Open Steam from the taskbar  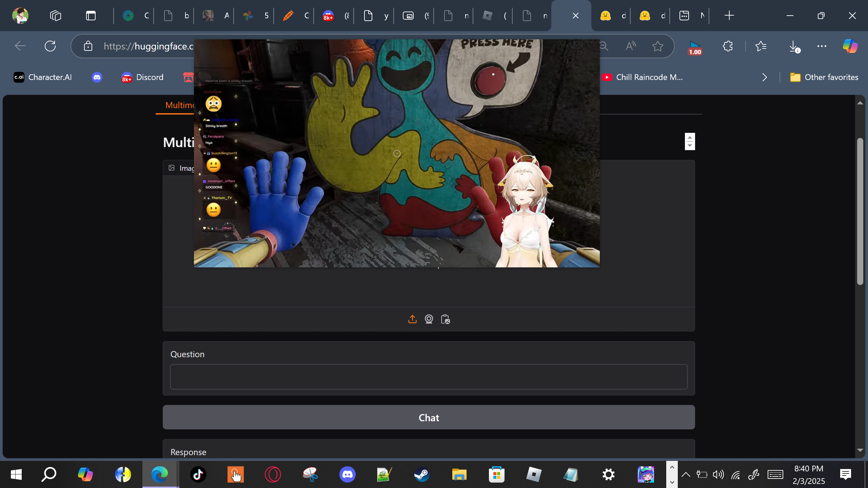(422, 474)
